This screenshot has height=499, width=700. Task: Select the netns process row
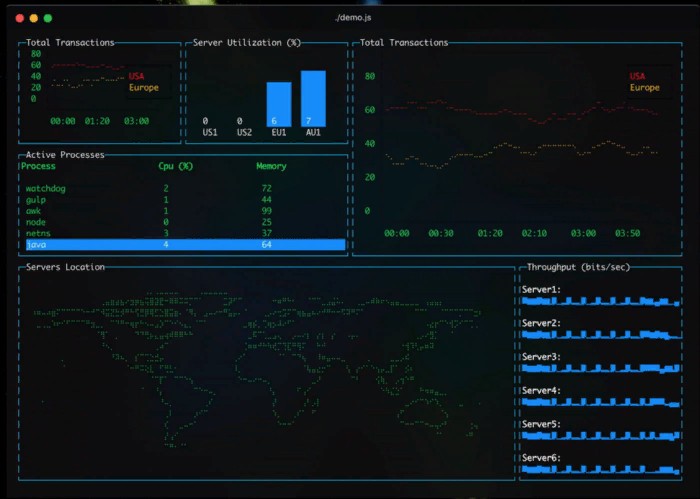(185, 233)
